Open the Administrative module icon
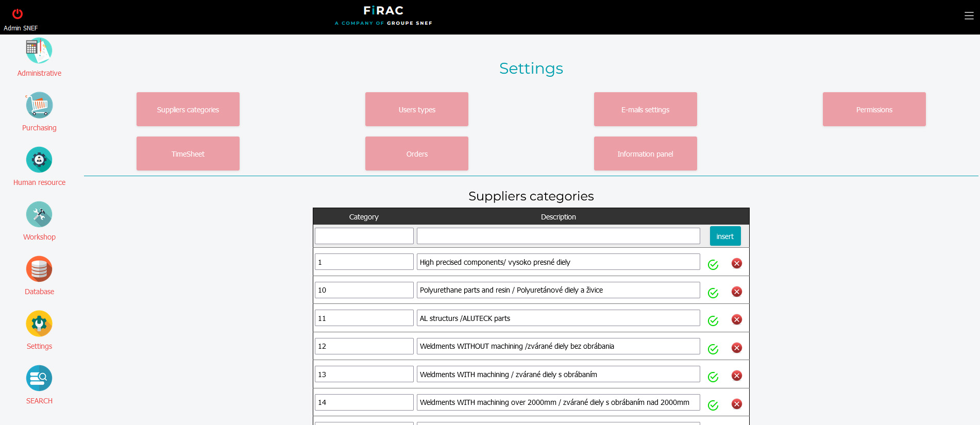Image resolution: width=980 pixels, height=425 pixels. tap(39, 51)
